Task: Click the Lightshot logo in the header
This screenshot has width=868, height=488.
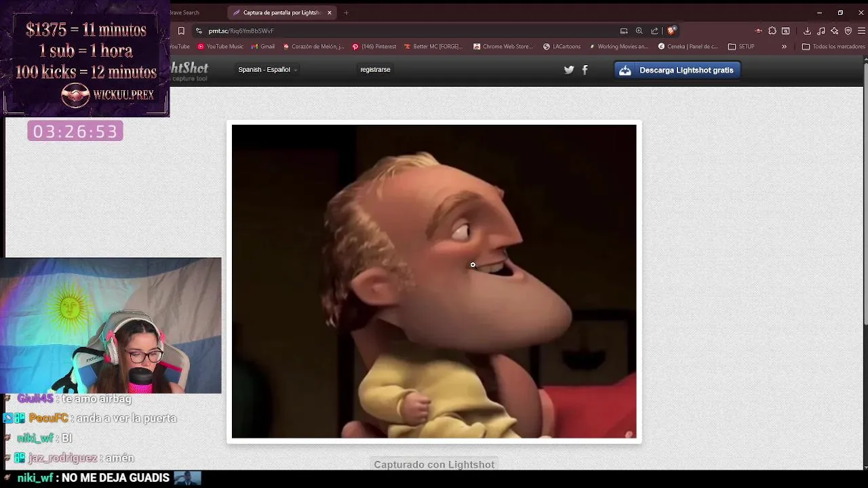Action: point(189,70)
